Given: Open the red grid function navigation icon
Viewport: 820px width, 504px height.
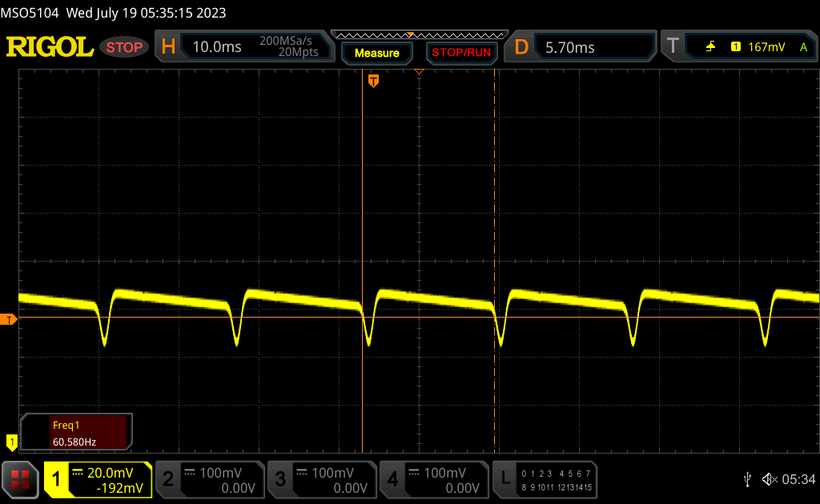Looking at the screenshot, I should (x=20, y=479).
